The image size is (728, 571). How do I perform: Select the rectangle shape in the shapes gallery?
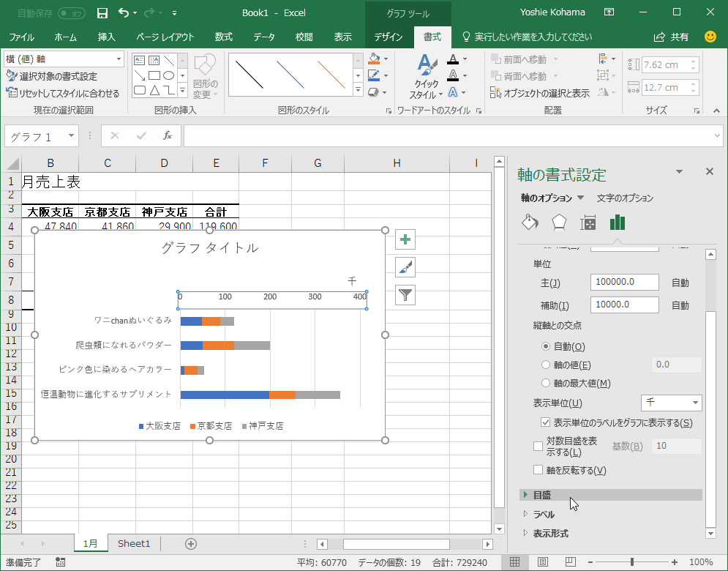[154, 75]
